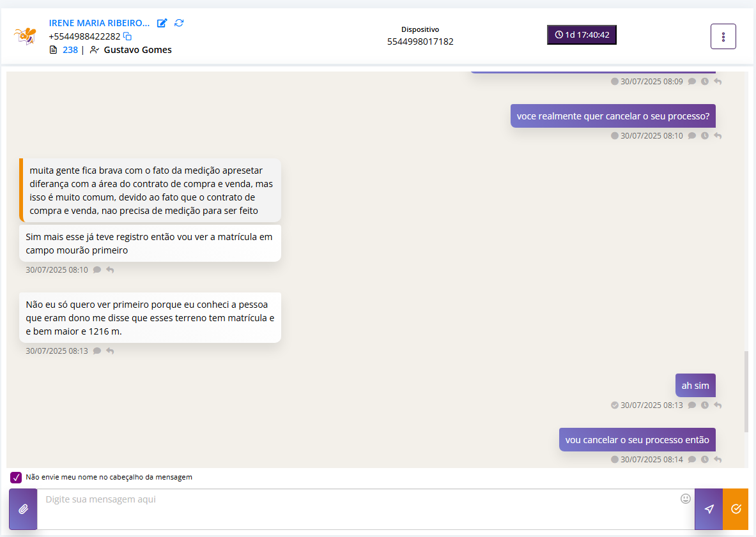Image resolution: width=756 pixels, height=537 pixels.
Task: Copy the phone number +5544988422282
Action: click(x=127, y=36)
